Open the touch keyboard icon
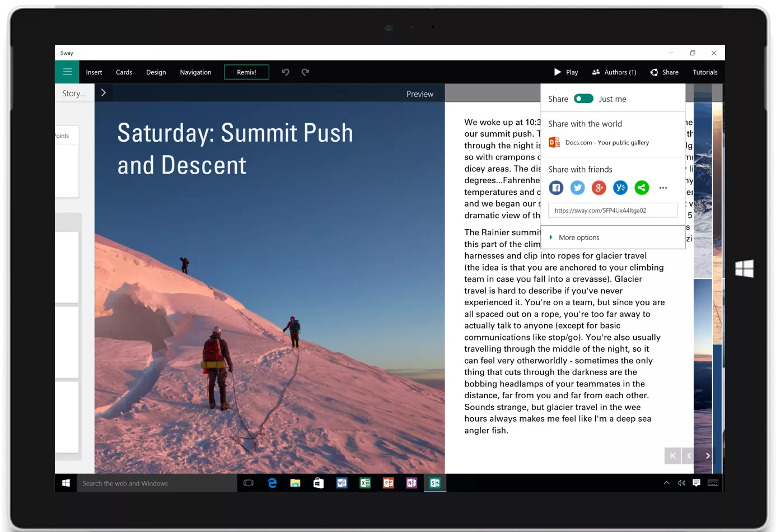776x532 pixels. coord(713,483)
